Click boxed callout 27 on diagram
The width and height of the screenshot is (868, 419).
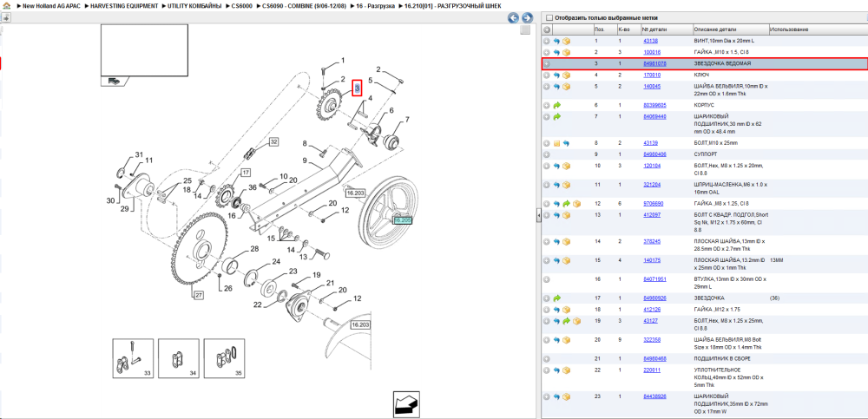(200, 294)
